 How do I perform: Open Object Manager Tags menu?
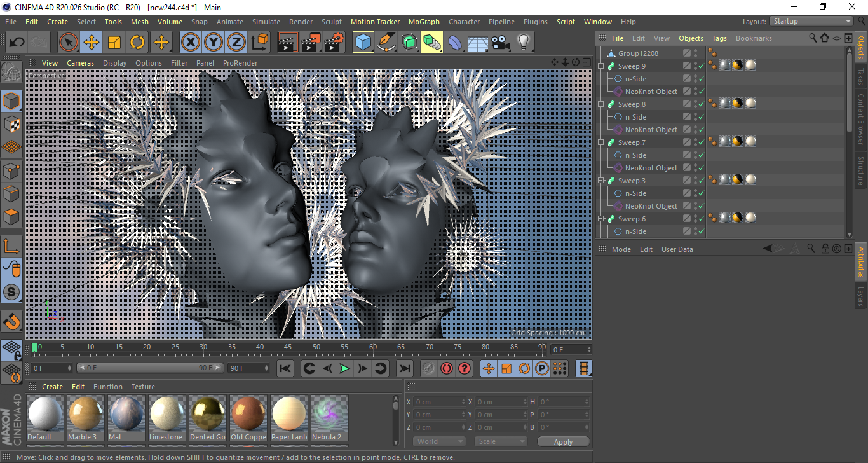point(719,38)
